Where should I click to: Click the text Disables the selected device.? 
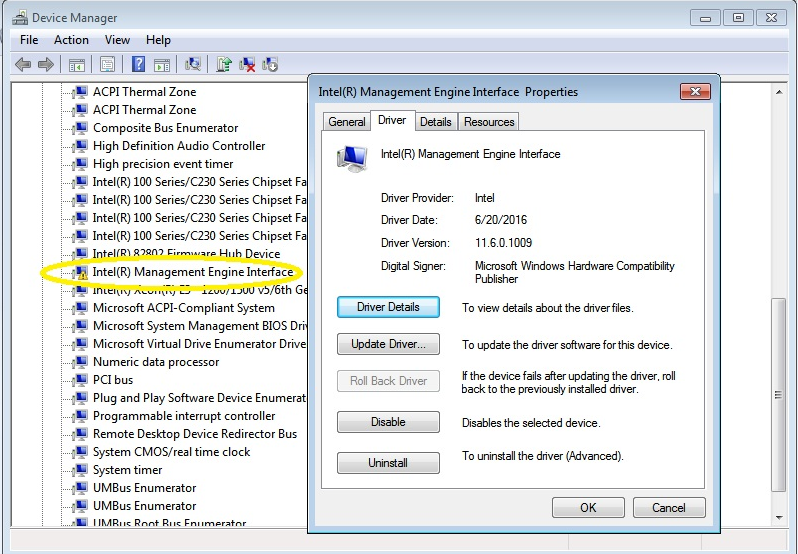click(x=531, y=423)
